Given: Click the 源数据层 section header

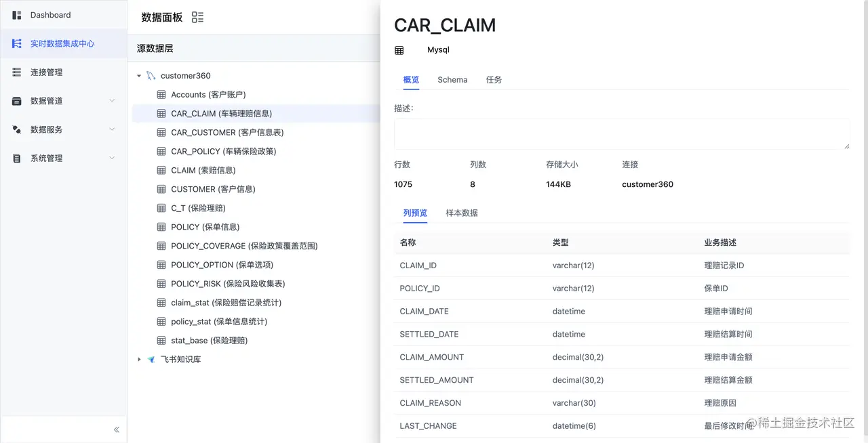Looking at the screenshot, I should tap(155, 49).
